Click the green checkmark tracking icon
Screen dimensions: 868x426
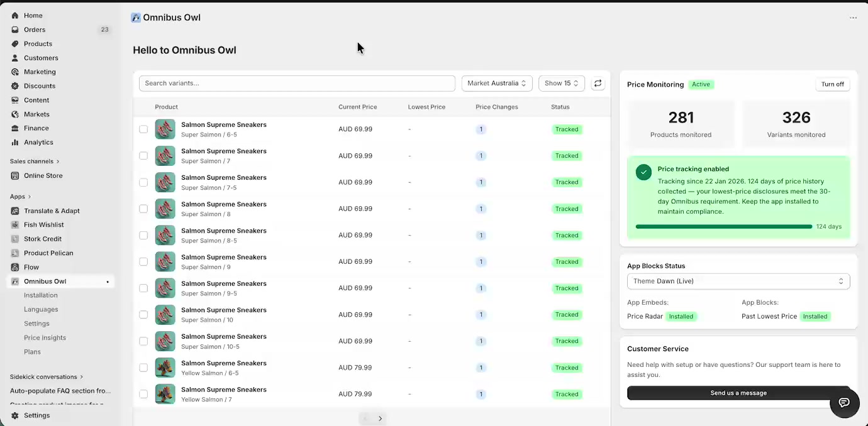[x=643, y=172]
